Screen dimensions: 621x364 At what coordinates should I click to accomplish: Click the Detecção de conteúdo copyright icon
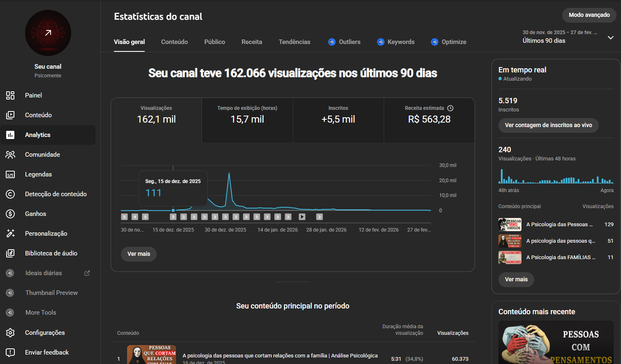pyautogui.click(x=10, y=194)
